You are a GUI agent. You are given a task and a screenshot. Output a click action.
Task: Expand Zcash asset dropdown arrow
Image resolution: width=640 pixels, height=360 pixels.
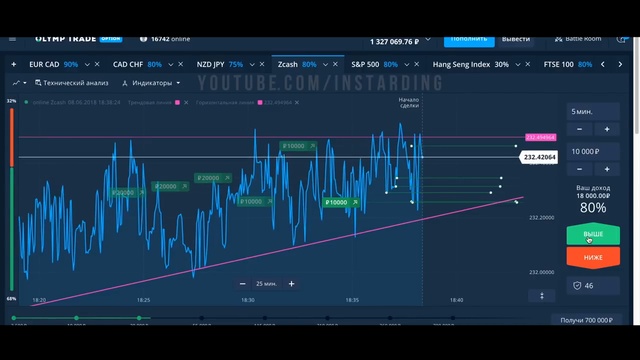tap(325, 64)
